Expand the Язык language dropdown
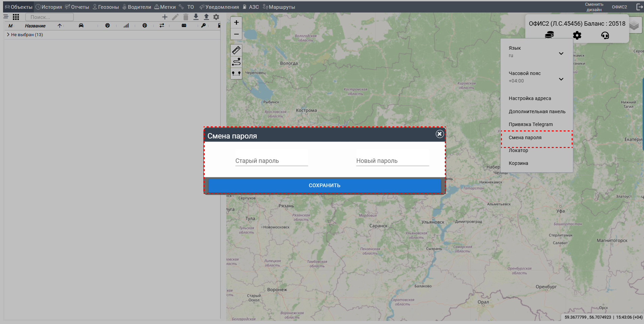The height and width of the screenshot is (324, 644). click(x=561, y=53)
